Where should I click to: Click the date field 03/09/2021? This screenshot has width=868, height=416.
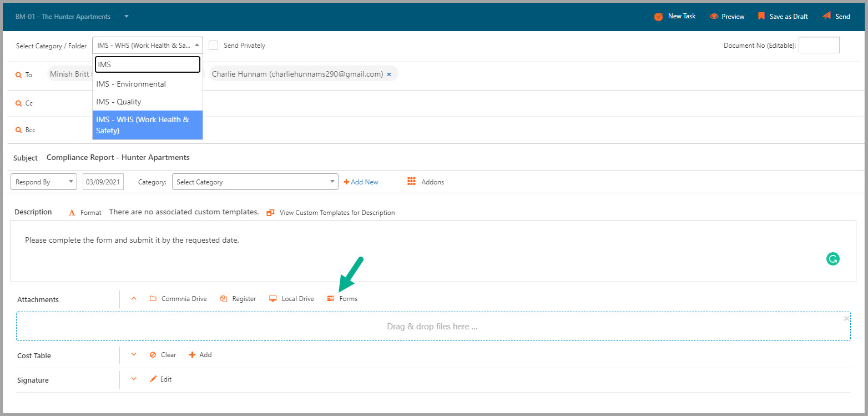103,182
